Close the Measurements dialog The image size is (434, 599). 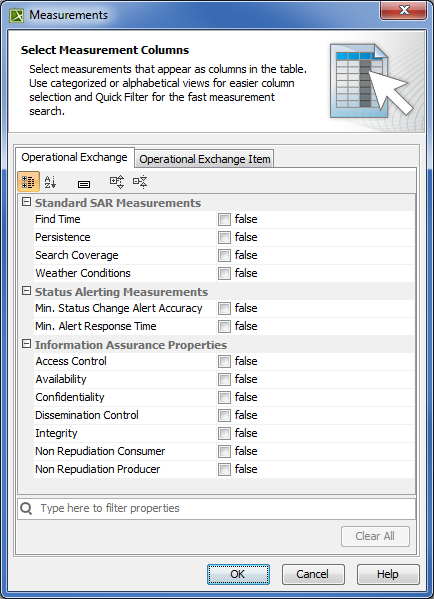[403, 10]
